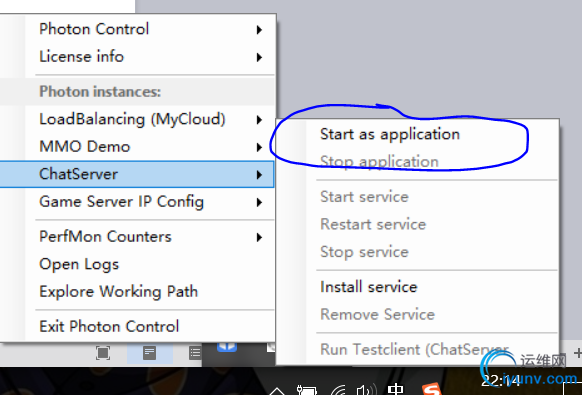
Task: Click Run Testclient (ChatServer) item
Action: 418,350
